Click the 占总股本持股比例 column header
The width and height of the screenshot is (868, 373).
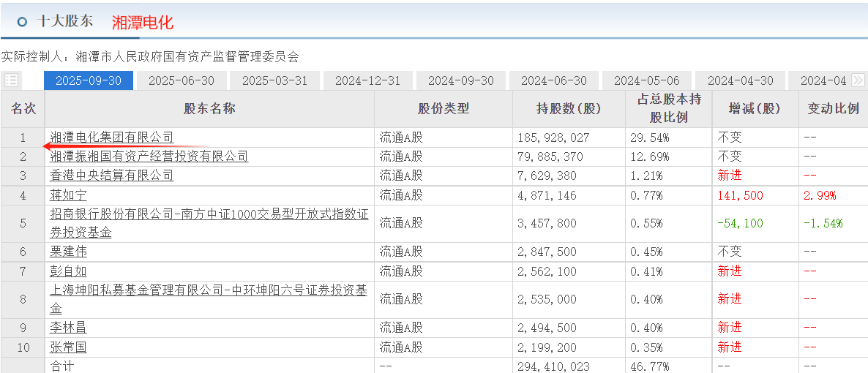click(x=667, y=108)
